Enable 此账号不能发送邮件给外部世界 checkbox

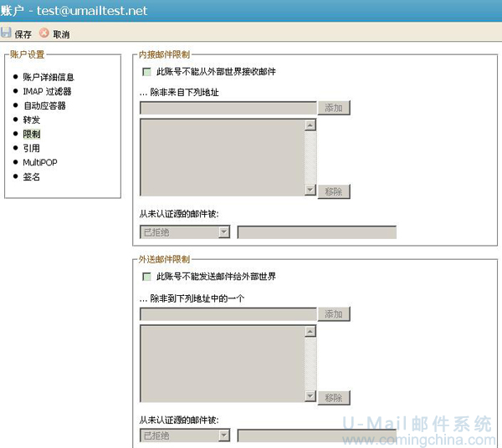coord(146,277)
